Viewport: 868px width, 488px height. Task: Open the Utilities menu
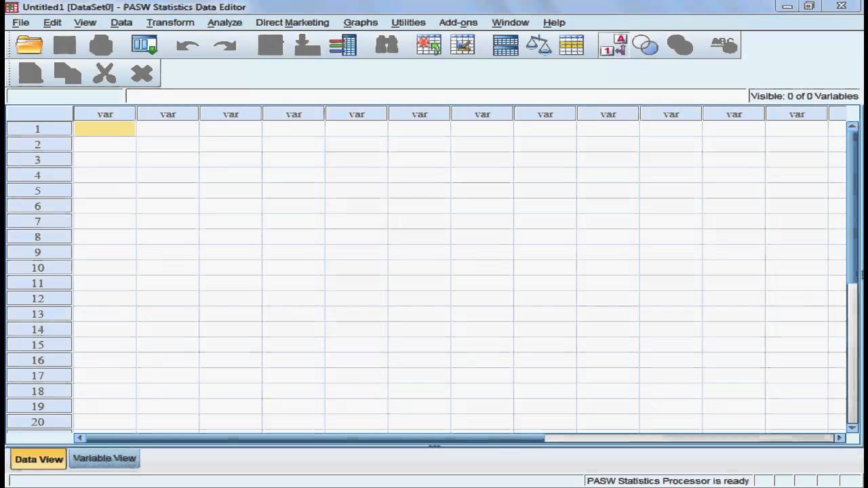coord(408,22)
